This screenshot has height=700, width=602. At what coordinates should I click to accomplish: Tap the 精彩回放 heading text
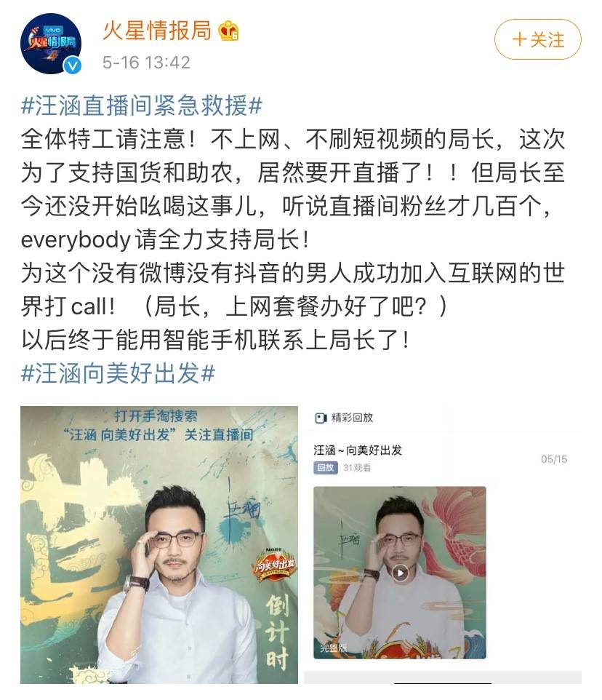point(352,418)
